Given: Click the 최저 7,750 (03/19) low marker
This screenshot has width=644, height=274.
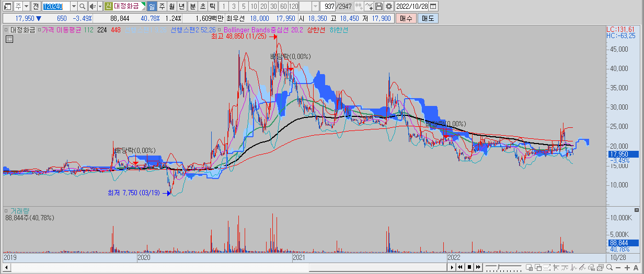Looking at the screenshot, I should [134, 193].
